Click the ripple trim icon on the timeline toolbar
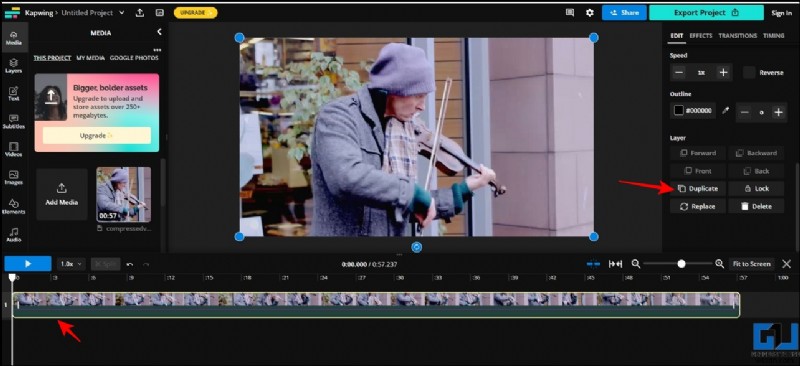 [x=616, y=264]
